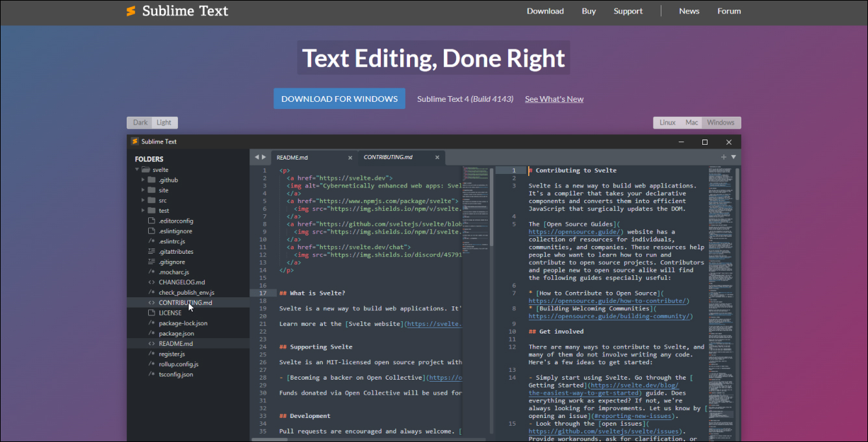
Task: Click the plus icon to add a new tab
Action: 724,157
